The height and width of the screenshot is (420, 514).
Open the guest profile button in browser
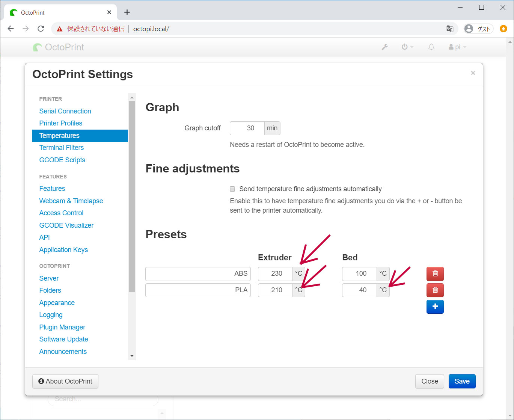coord(478,29)
